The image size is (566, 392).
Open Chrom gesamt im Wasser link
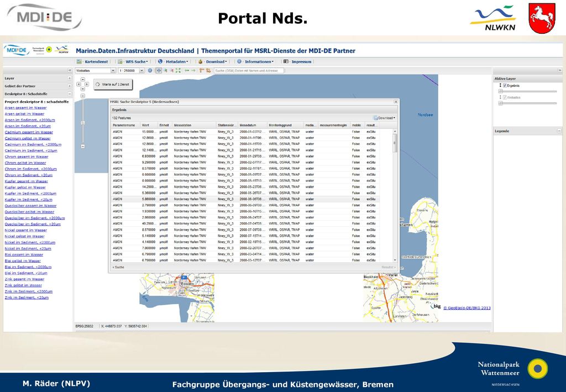[27, 156]
